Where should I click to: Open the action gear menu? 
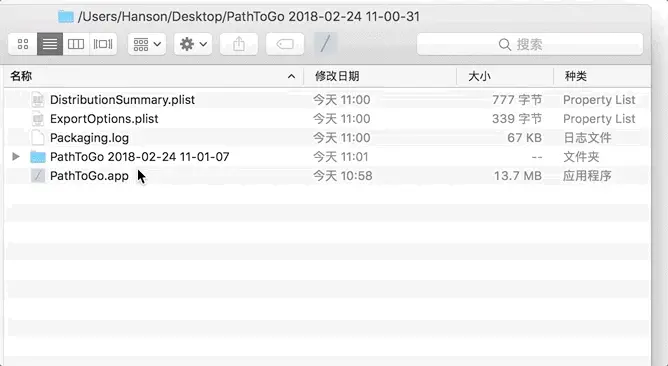pos(193,44)
